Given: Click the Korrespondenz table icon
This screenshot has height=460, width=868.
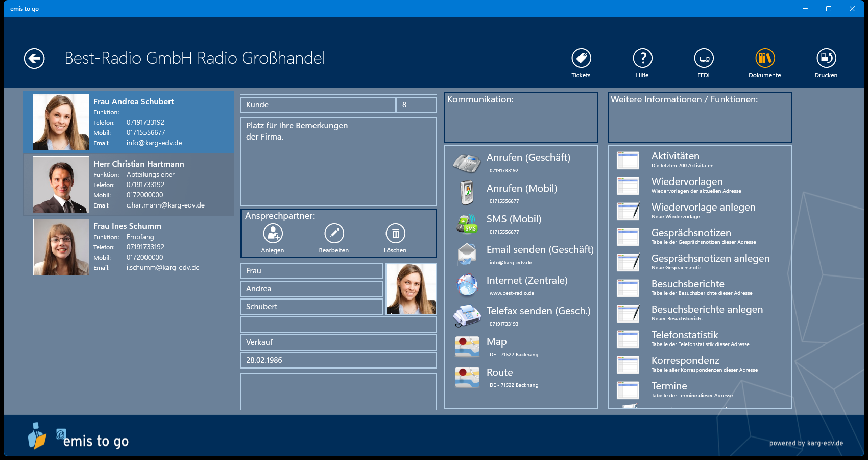Looking at the screenshot, I should pyautogui.click(x=628, y=365).
